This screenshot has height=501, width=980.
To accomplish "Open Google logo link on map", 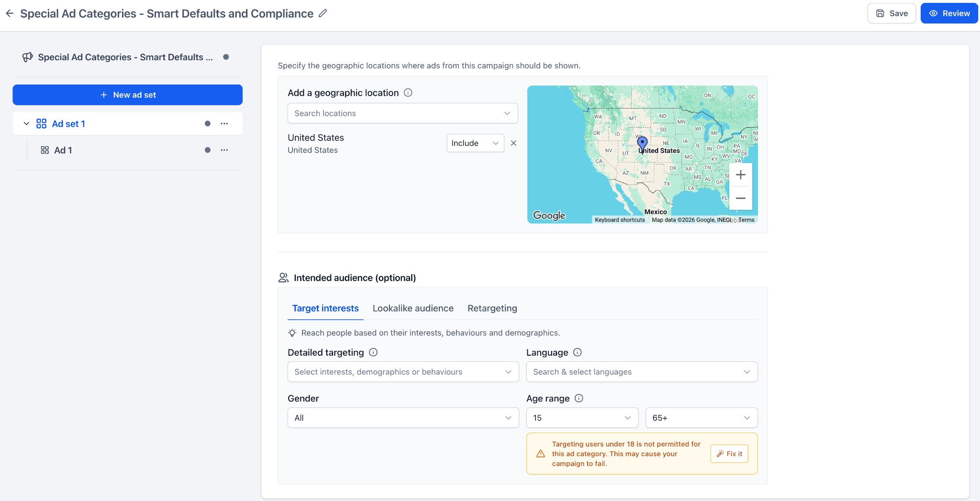I will click(x=549, y=216).
